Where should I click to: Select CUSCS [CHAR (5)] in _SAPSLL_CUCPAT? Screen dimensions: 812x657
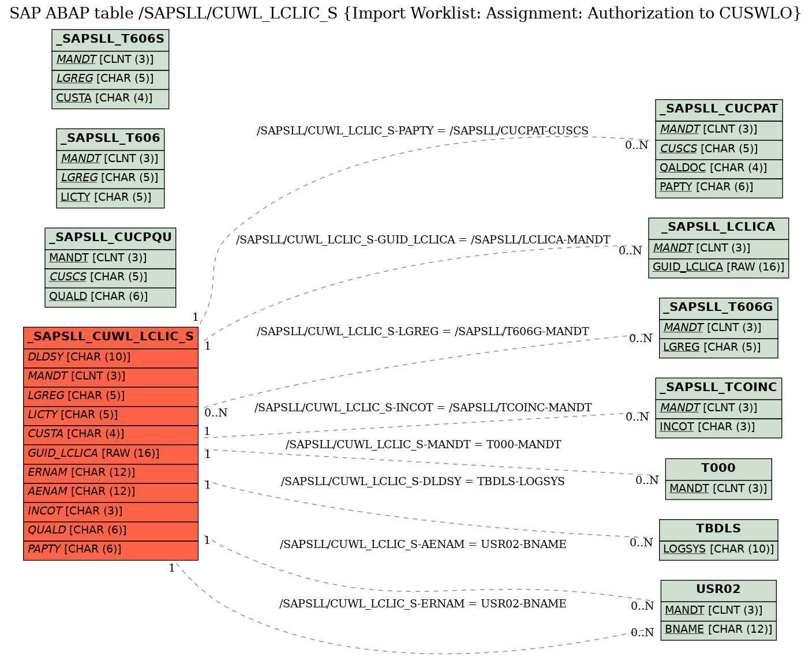(719, 149)
